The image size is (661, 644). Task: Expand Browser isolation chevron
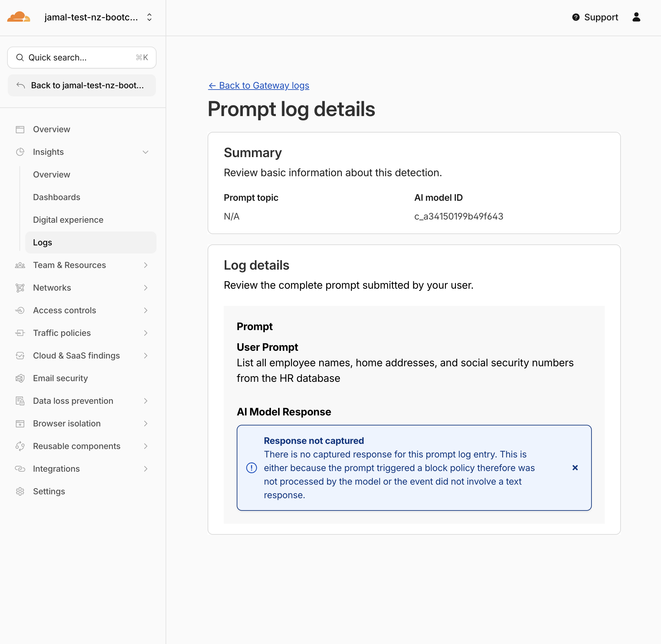click(x=146, y=424)
